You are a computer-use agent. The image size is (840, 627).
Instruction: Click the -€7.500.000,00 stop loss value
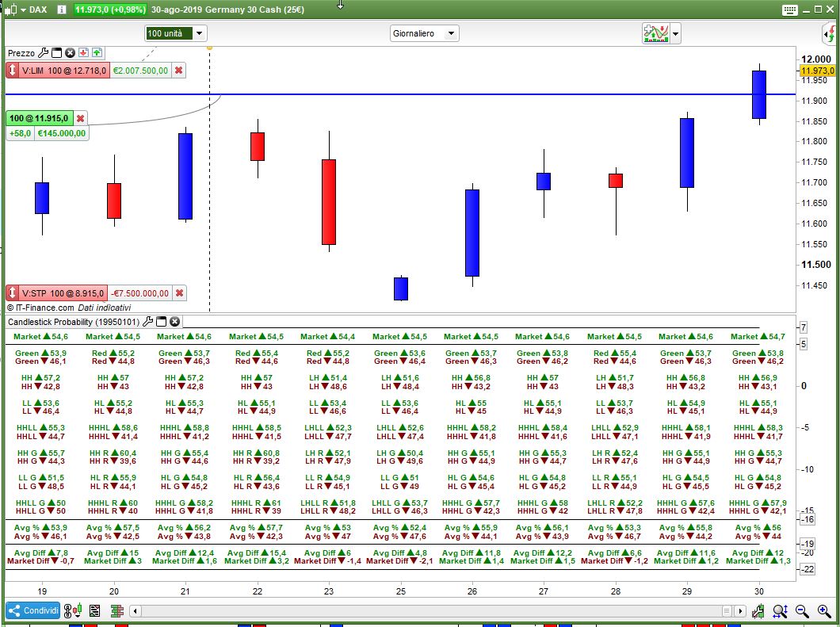[139, 293]
